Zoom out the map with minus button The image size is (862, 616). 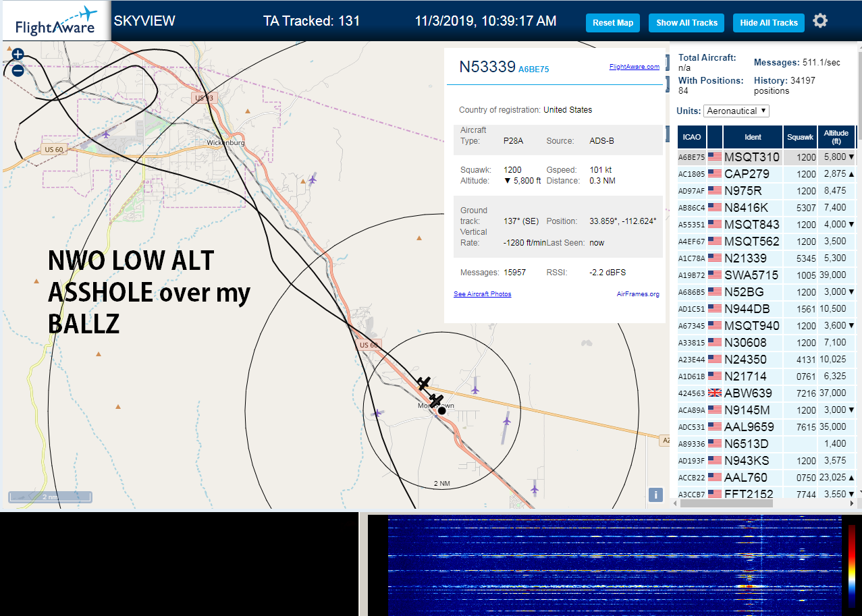click(18, 69)
